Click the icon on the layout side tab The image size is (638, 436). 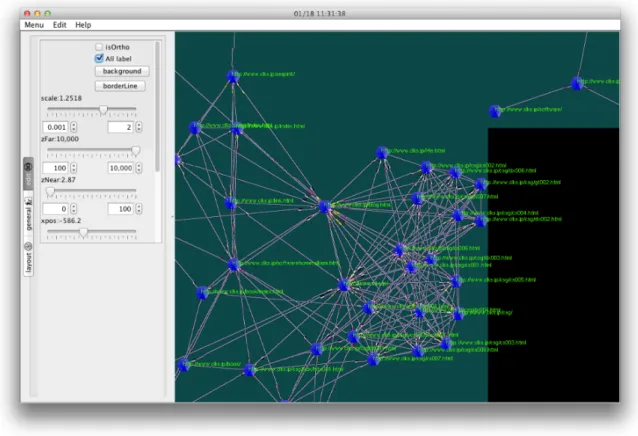pyautogui.click(x=28, y=246)
